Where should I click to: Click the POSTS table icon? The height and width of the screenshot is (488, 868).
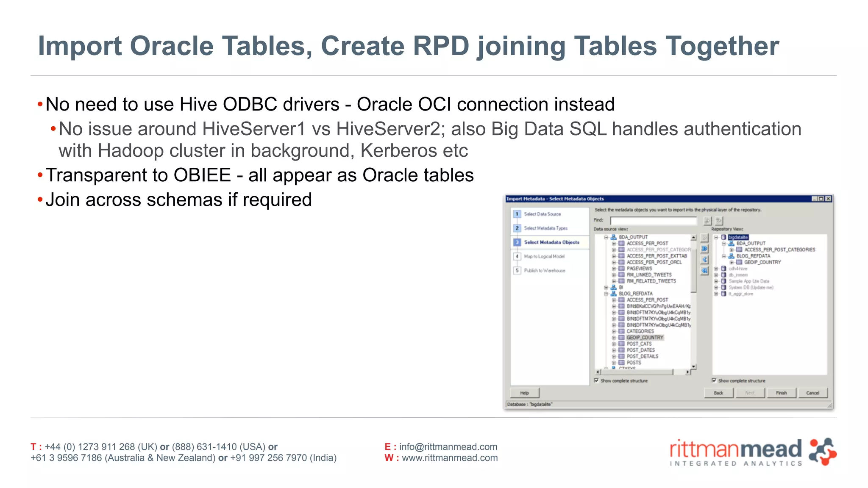tap(621, 363)
